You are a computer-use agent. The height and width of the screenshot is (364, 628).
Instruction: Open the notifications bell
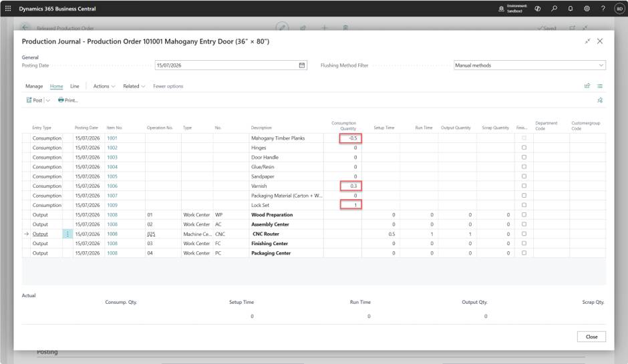(571, 9)
